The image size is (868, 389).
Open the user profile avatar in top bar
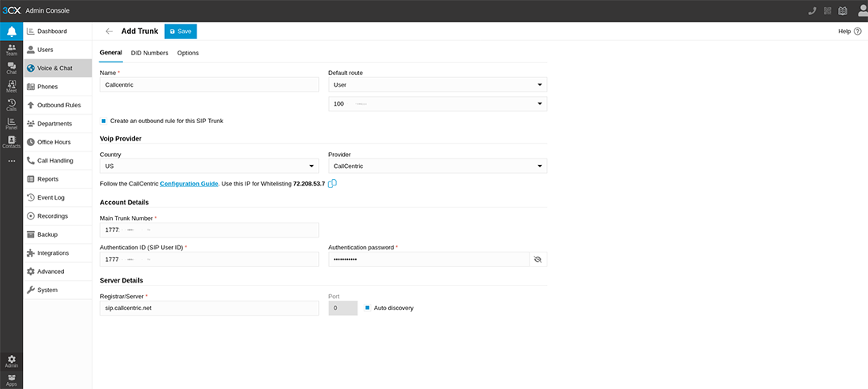(862, 11)
